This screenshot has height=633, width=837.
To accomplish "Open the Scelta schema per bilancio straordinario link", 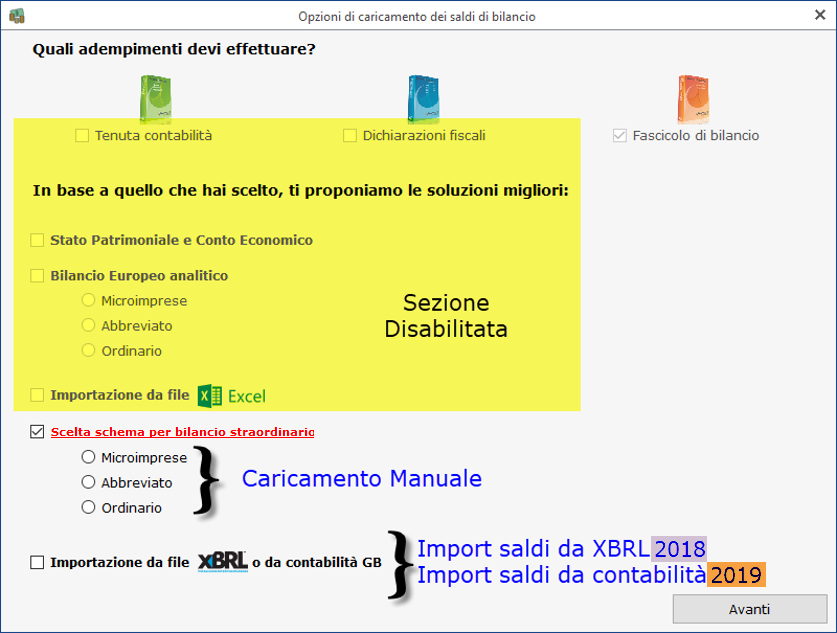I will [x=182, y=432].
